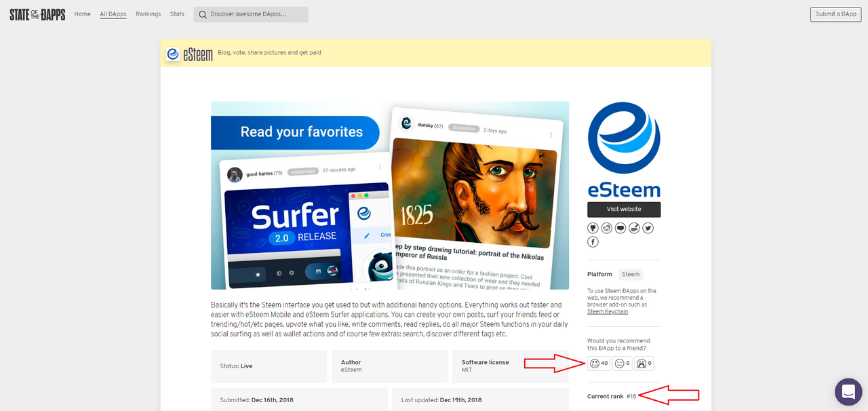Click the Status: Live info box
868x411 pixels.
point(269,366)
